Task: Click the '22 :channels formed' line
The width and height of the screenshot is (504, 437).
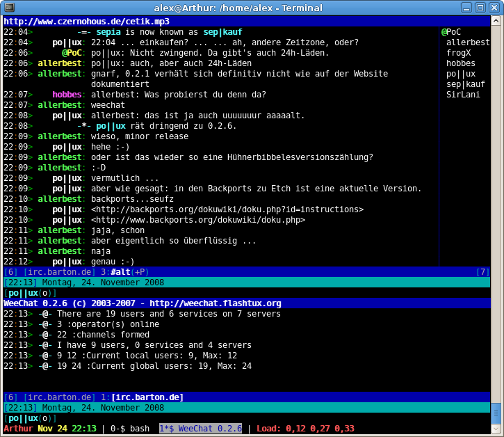Action: click(x=103, y=335)
